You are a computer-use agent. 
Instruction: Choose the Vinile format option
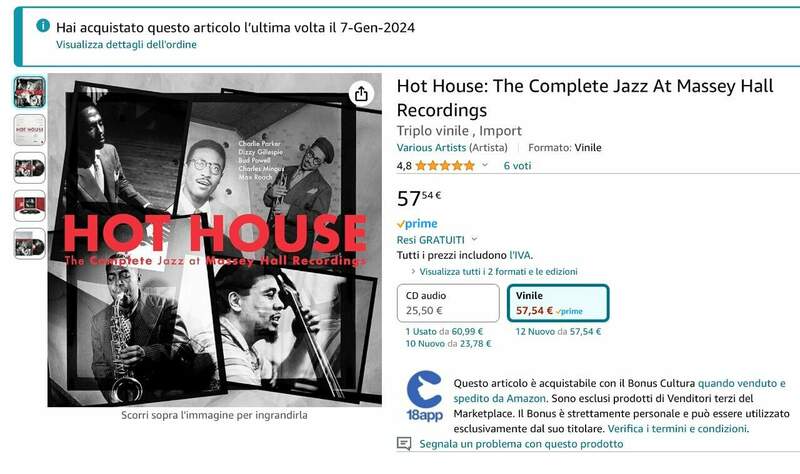[558, 303]
